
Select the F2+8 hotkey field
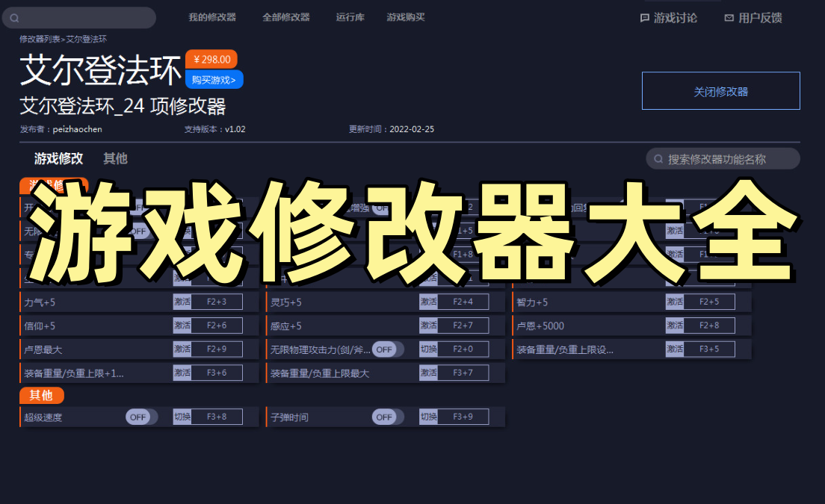click(x=709, y=326)
